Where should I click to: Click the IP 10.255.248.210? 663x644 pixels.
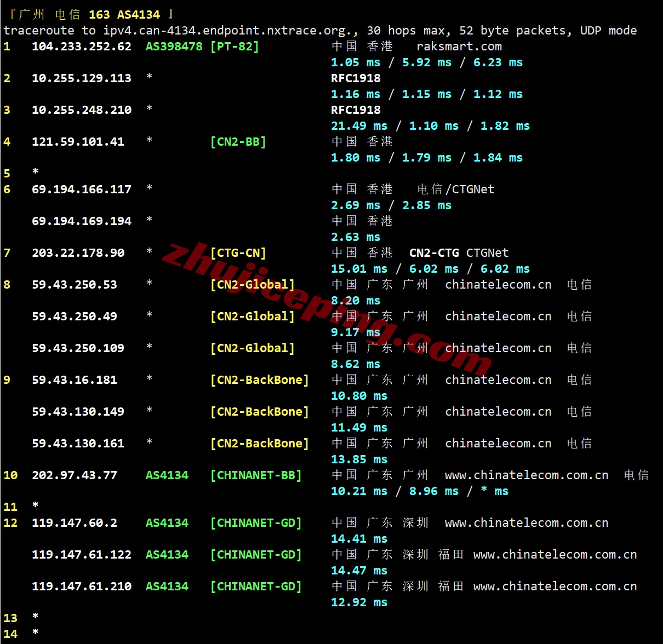pos(82,110)
